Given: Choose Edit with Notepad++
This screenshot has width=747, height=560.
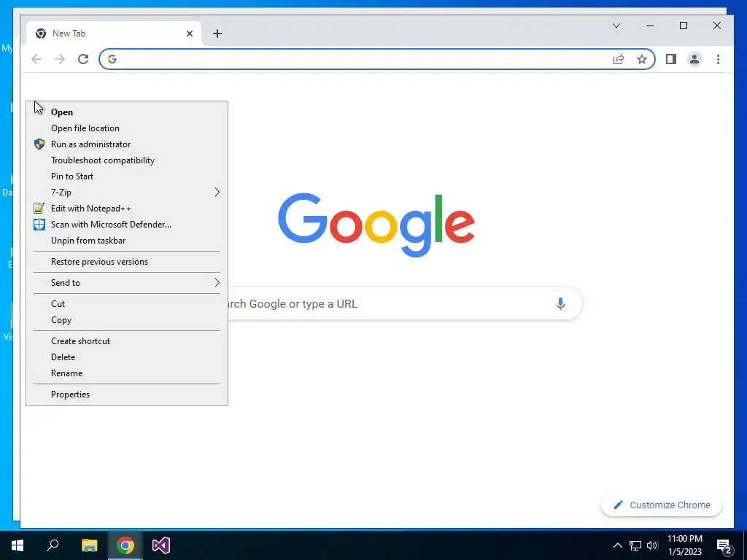Looking at the screenshot, I should coord(126,209).
